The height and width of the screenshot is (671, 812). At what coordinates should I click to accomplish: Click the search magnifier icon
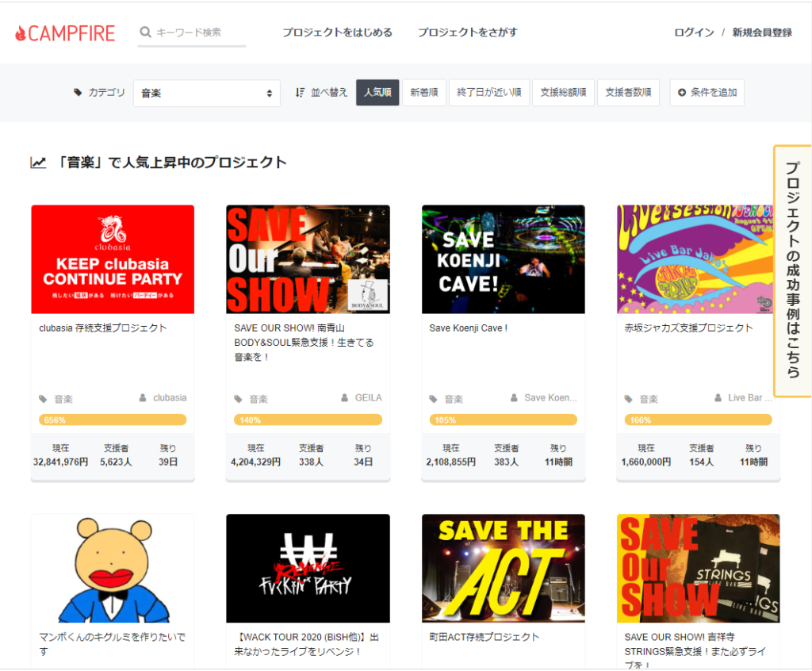146,33
